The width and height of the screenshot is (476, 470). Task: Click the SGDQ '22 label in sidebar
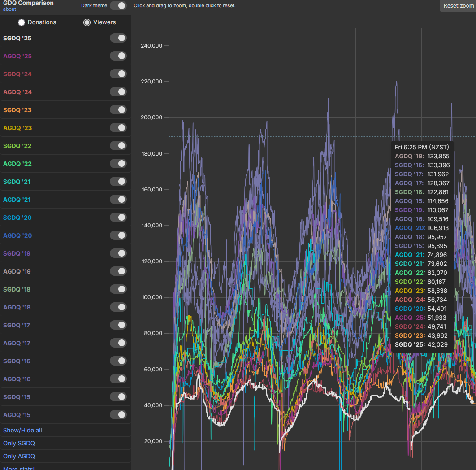point(17,146)
